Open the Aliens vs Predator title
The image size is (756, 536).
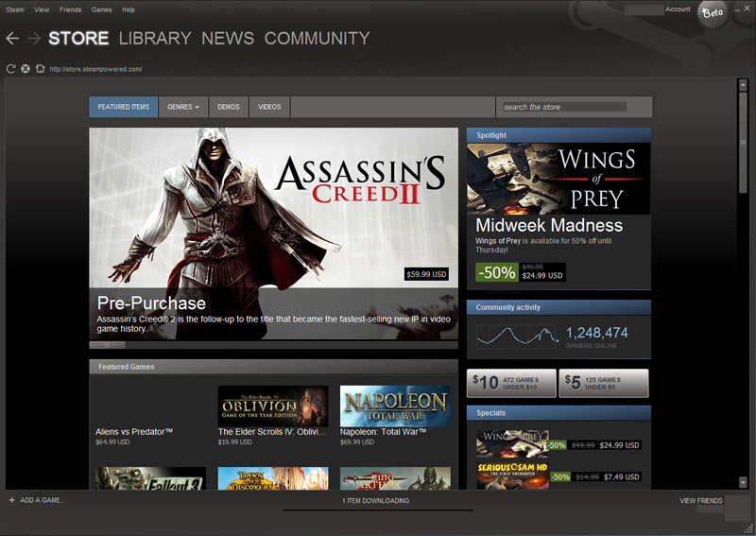coord(134,432)
